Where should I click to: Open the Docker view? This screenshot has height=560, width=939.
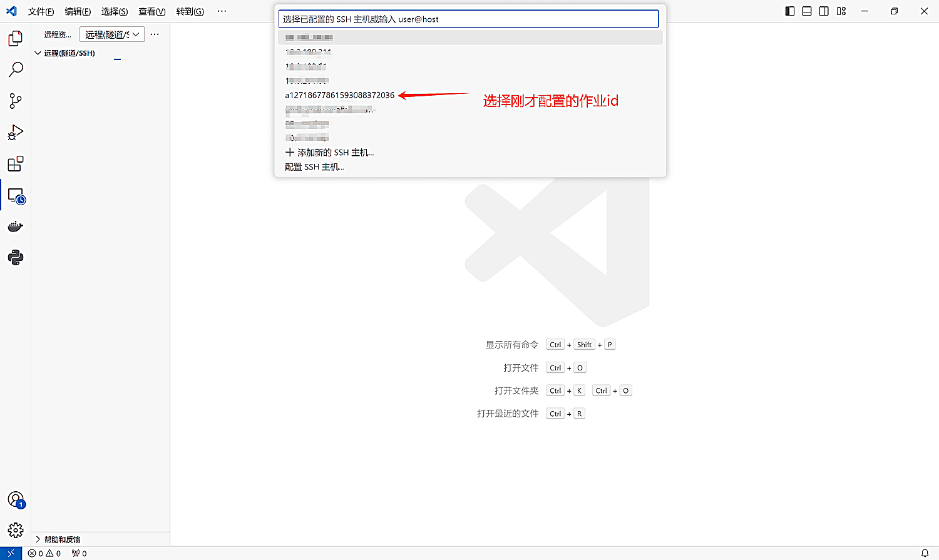(16, 227)
